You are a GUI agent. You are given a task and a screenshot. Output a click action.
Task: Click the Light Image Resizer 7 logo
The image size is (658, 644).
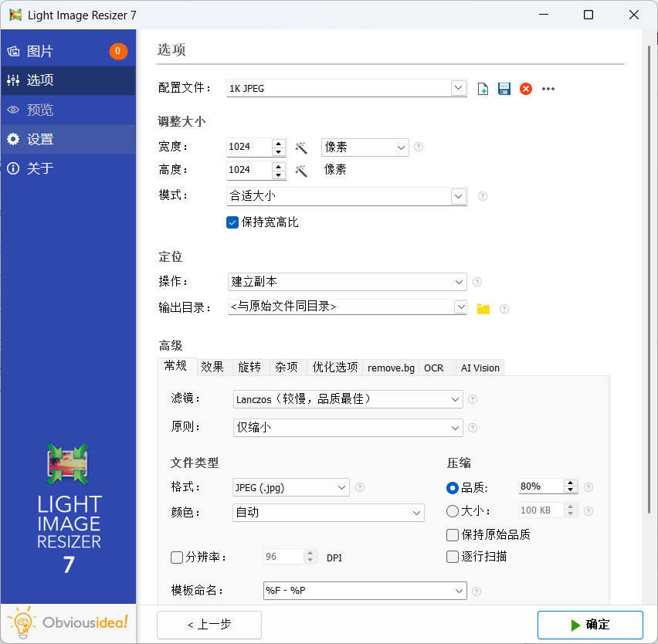[69, 509]
